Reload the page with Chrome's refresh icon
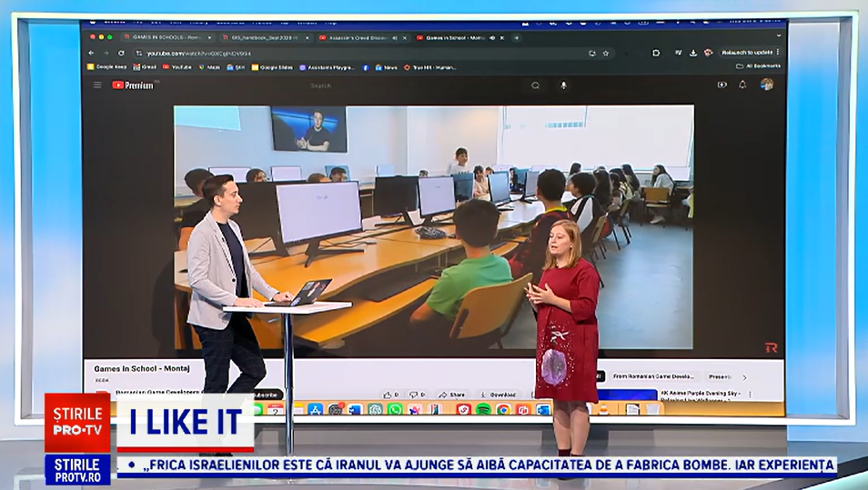Viewport: 868px width, 490px height. pos(121,53)
